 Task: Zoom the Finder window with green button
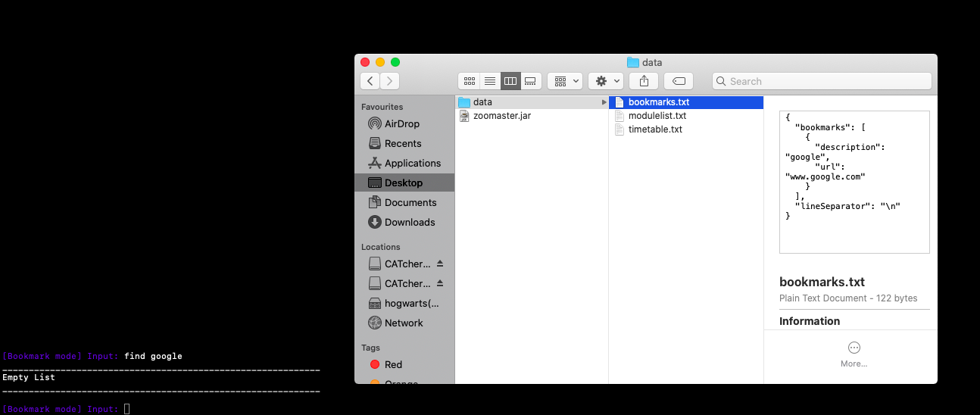395,62
